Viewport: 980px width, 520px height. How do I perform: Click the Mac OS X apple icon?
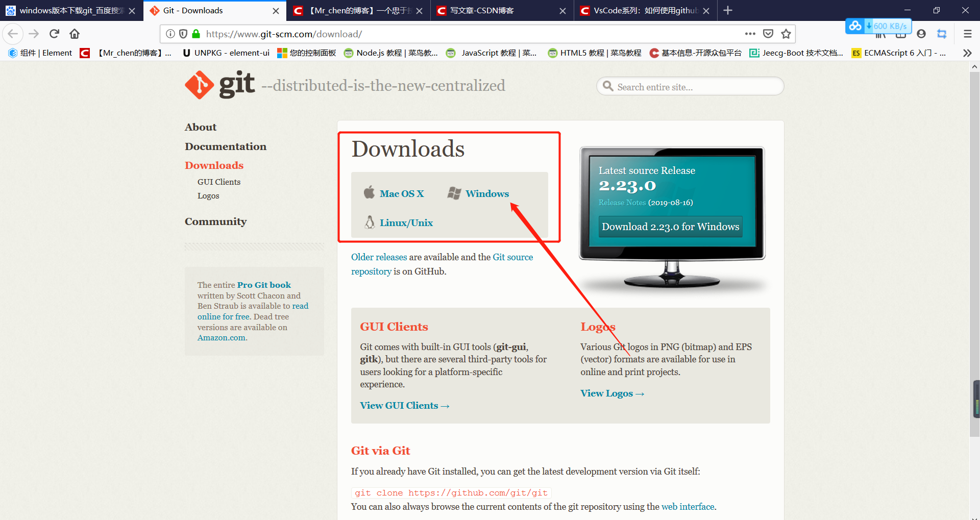click(x=369, y=192)
